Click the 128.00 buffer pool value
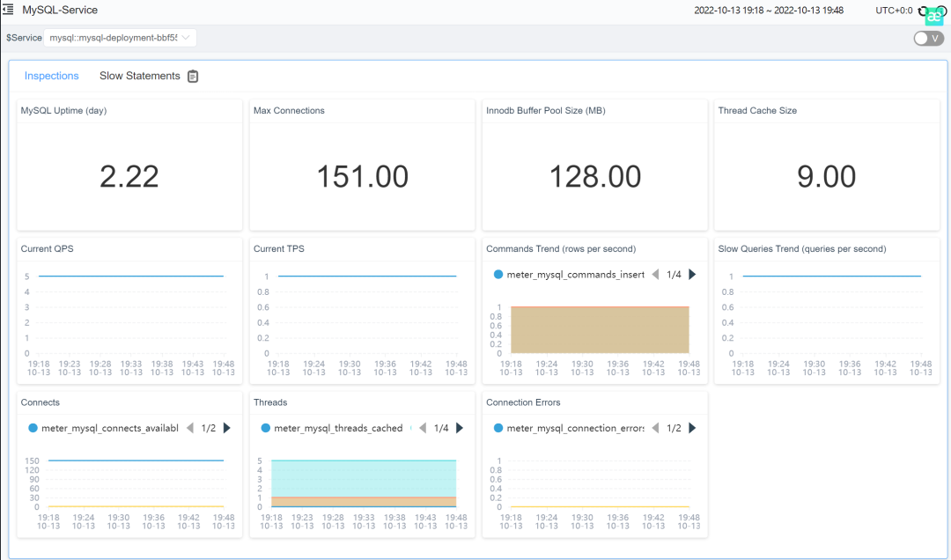Screen dimensions: 951x560 [x=595, y=177]
